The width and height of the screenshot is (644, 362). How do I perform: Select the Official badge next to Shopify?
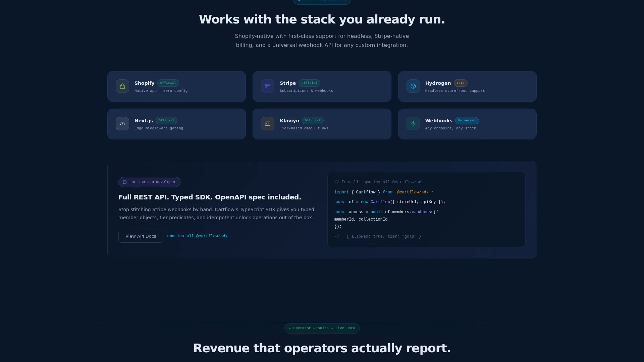pyautogui.click(x=168, y=83)
